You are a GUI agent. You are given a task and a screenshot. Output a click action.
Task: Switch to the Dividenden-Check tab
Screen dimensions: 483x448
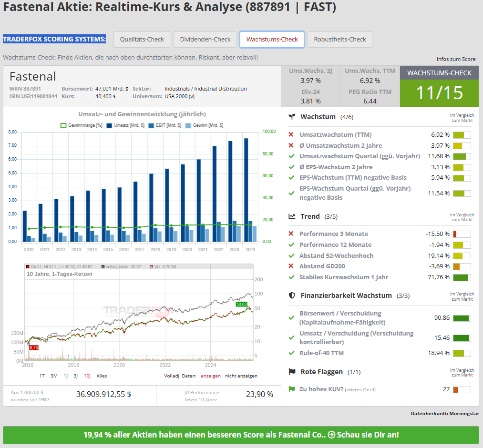coord(205,40)
